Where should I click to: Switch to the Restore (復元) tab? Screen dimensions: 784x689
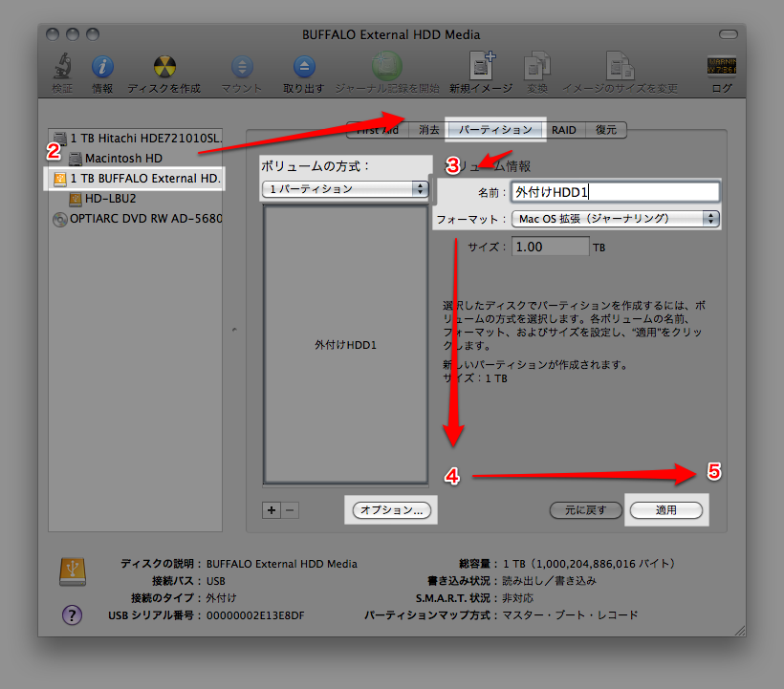(x=605, y=130)
